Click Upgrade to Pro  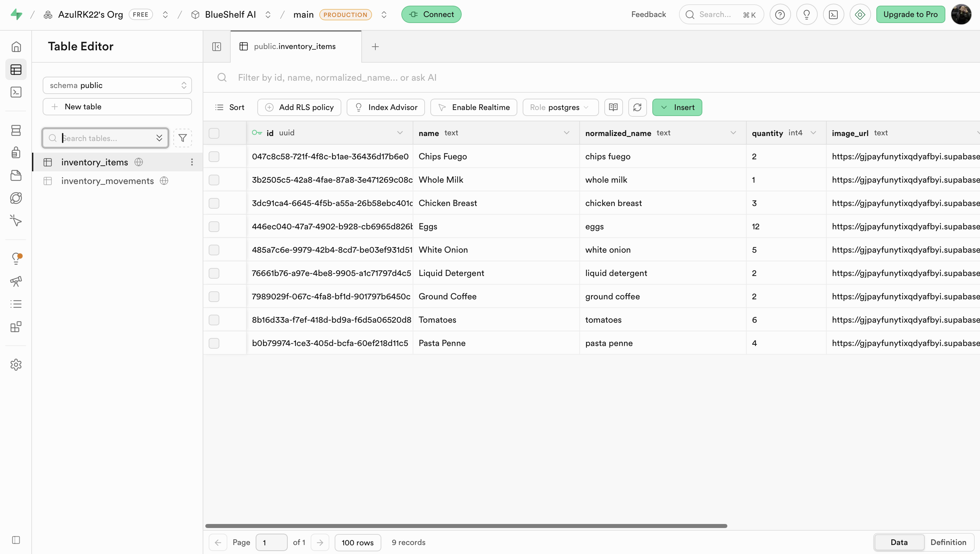tap(910, 14)
